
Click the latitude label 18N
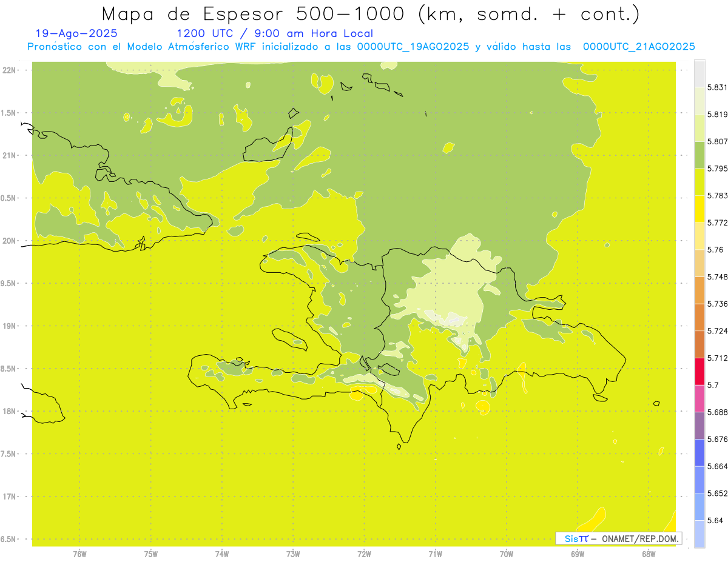(x=9, y=412)
